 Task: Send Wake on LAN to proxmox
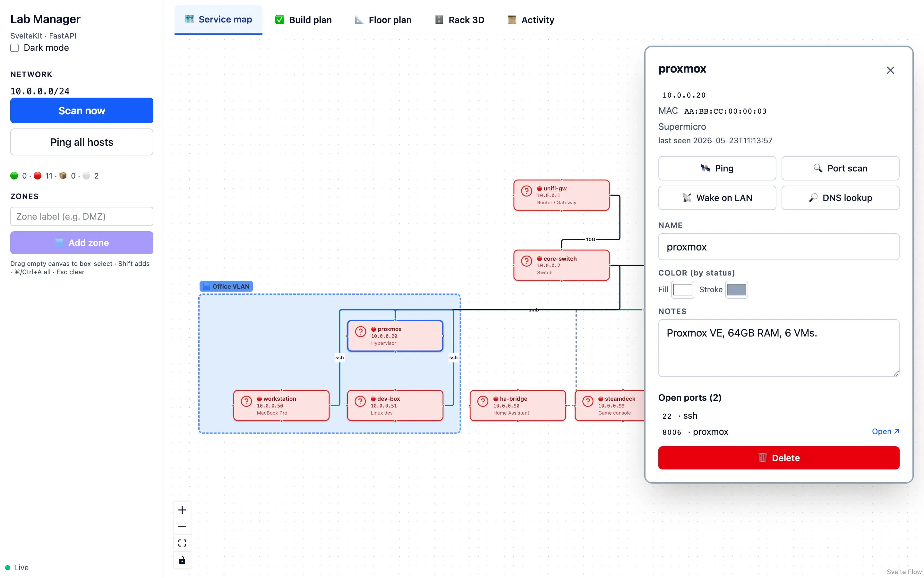click(x=717, y=197)
